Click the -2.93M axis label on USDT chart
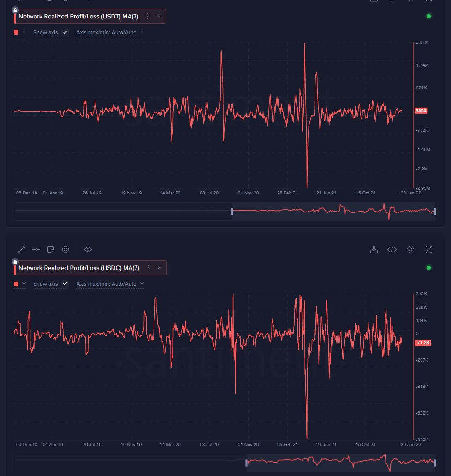This screenshot has height=476, width=451. click(x=423, y=188)
